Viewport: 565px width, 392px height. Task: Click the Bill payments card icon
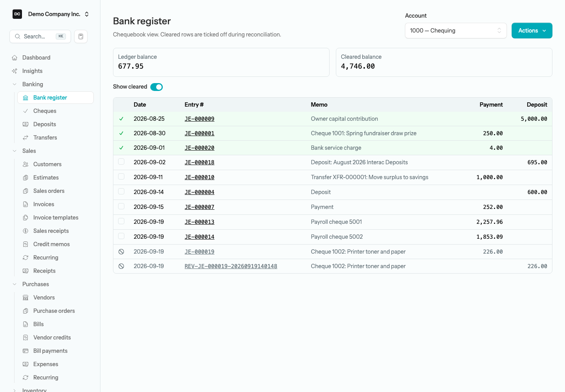point(26,351)
